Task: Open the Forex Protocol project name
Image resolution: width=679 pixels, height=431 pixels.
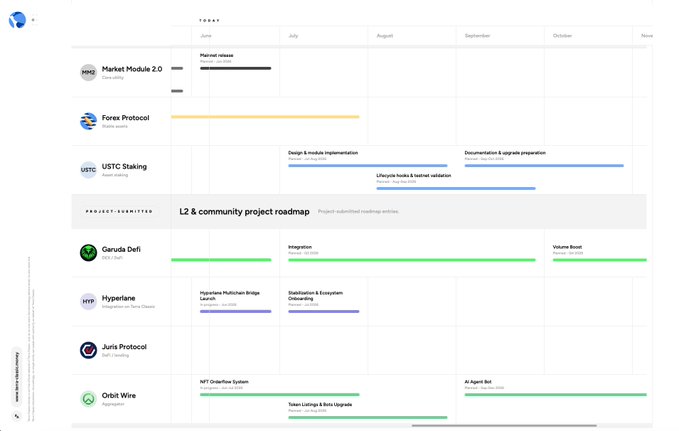Action: pos(126,118)
